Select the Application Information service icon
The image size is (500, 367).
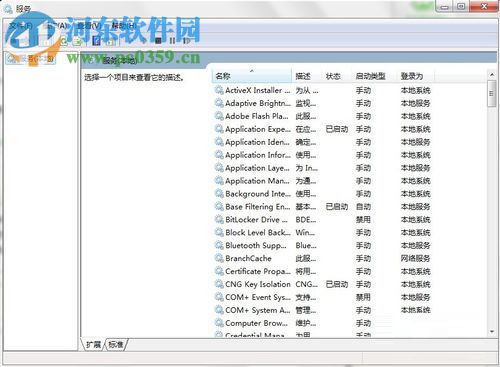click(219, 155)
